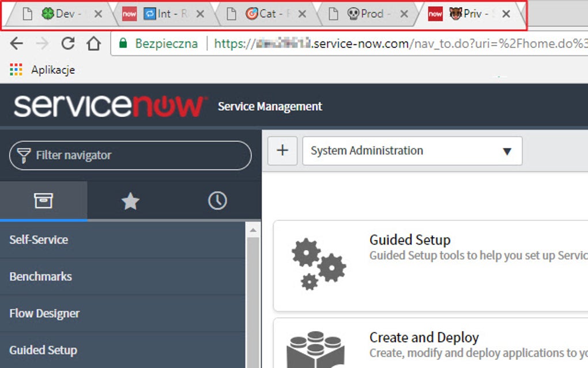Reload the page with the refresh icon
588x368 pixels.
(x=68, y=43)
